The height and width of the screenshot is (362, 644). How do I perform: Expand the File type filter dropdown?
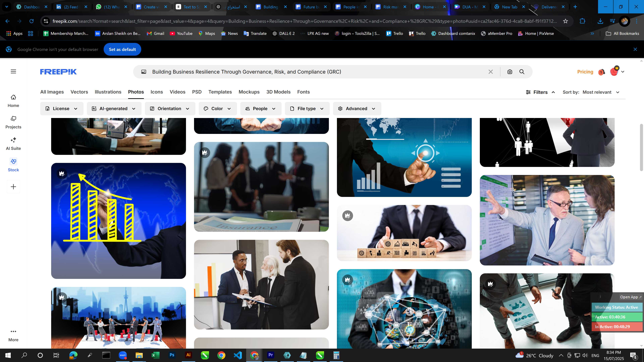pyautogui.click(x=307, y=109)
